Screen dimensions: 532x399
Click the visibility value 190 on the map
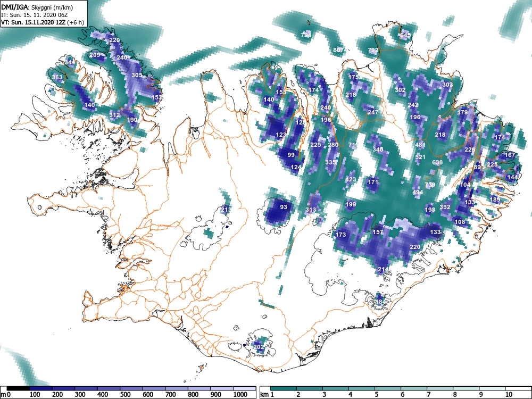(x=132, y=120)
